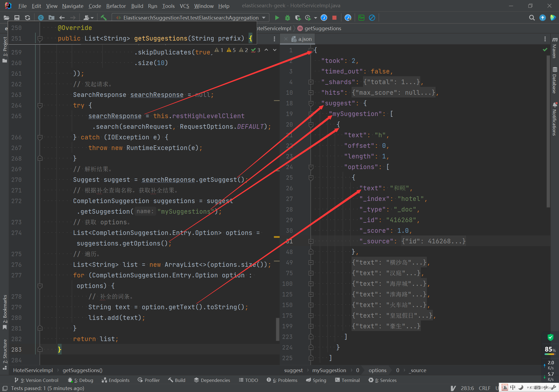559x392 pixels.
Task: Click the Open folder toolbar icon
Action: pos(6,18)
